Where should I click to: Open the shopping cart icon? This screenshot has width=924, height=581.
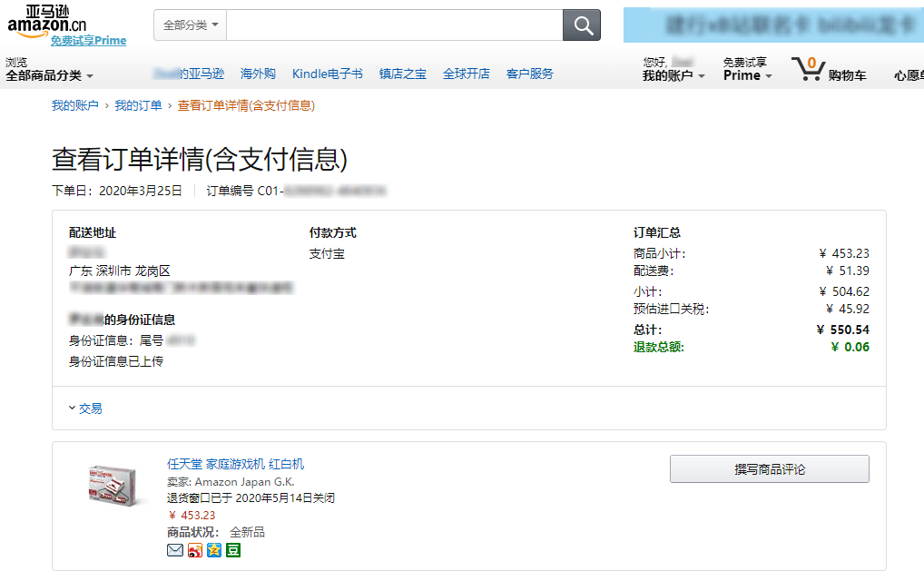(x=808, y=69)
